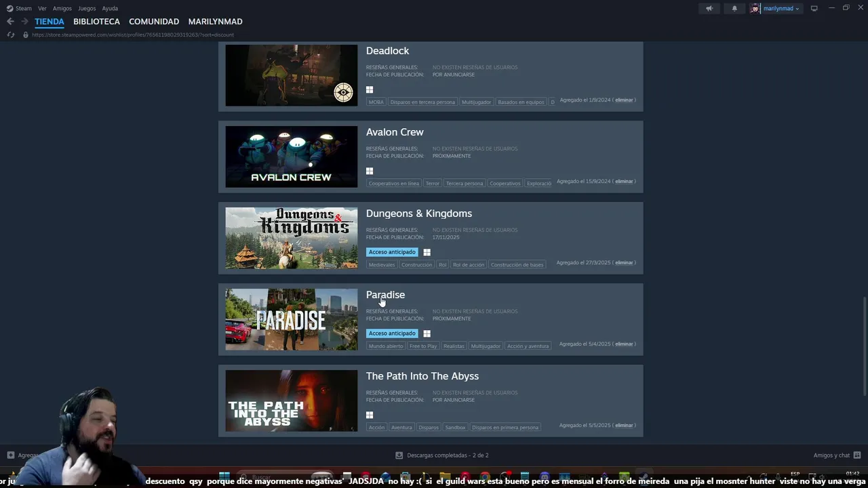Open the Ver menu

point(42,8)
